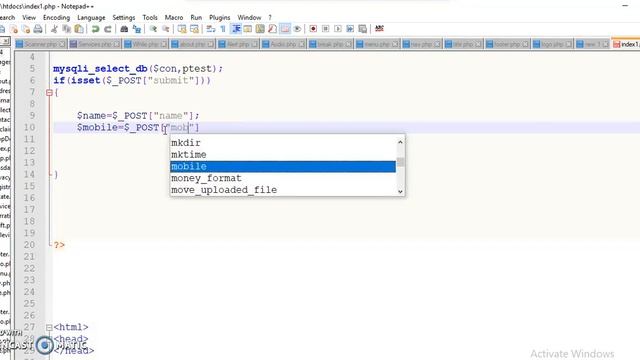640x360 pixels.
Task: Open the Run menu
Action: click(196, 18)
